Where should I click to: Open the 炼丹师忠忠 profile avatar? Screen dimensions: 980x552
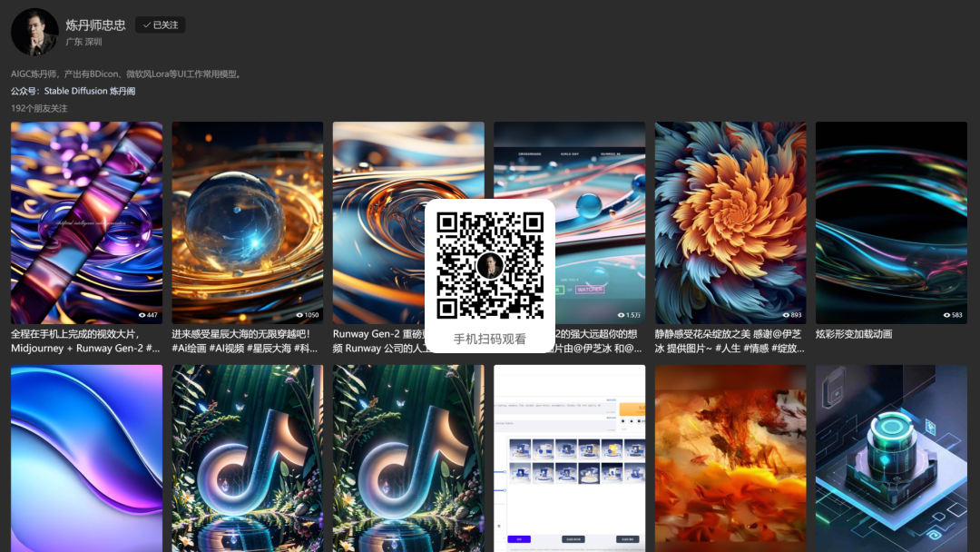click(x=35, y=32)
